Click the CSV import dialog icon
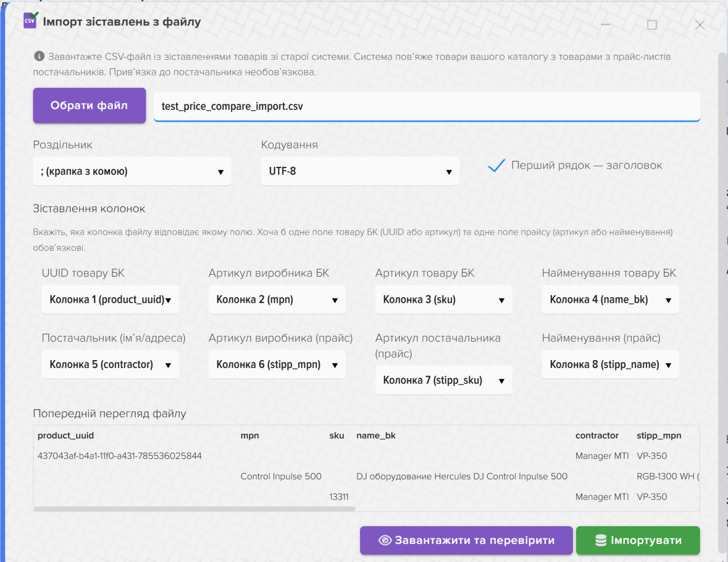This screenshot has height=562, width=728. pyautogui.click(x=31, y=21)
